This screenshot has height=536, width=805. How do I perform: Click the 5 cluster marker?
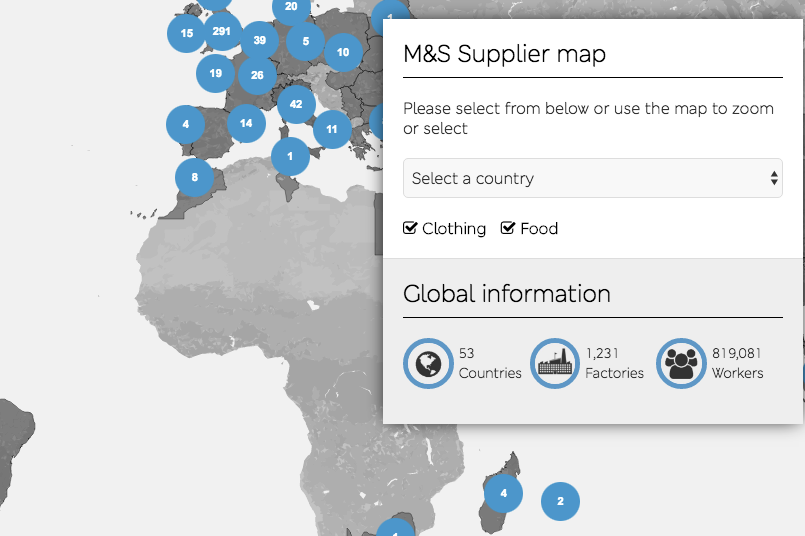click(x=305, y=41)
